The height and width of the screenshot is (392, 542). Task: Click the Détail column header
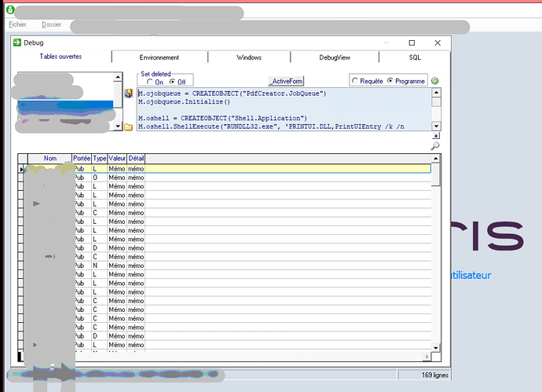pos(136,159)
